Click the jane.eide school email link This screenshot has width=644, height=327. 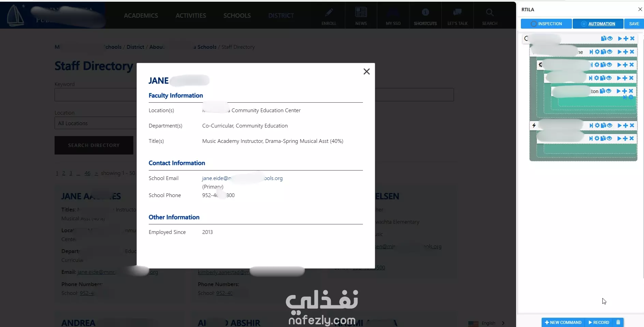point(242,178)
